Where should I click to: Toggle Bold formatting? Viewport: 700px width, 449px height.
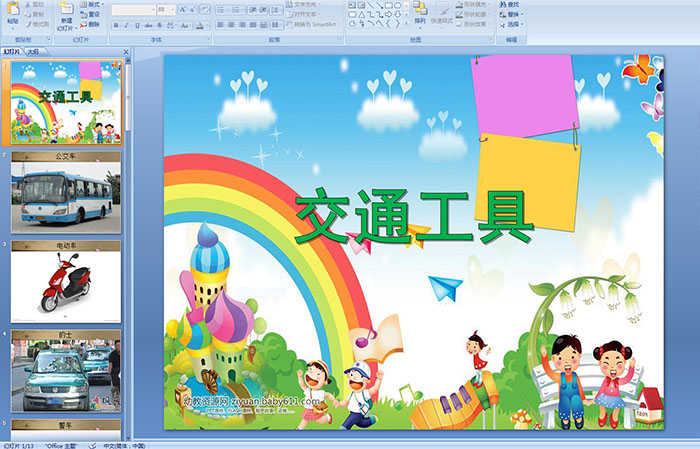pos(116,25)
